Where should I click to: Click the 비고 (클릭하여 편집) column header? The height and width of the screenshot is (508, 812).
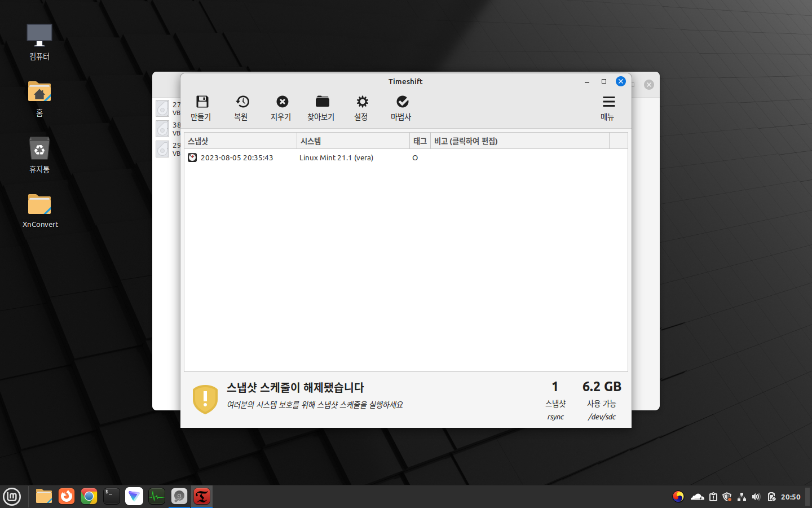[520, 141]
